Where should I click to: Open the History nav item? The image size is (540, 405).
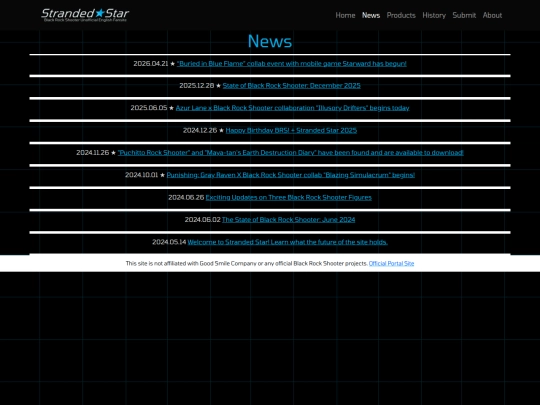pos(434,15)
